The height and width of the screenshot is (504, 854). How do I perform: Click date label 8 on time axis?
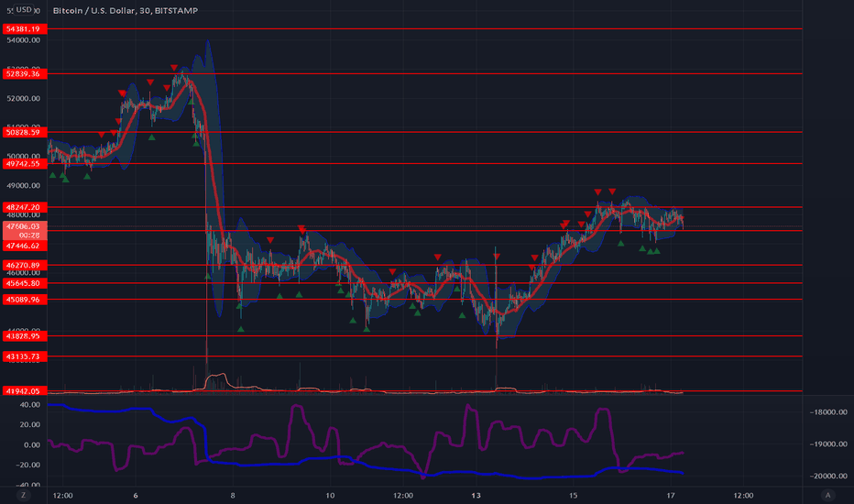click(x=233, y=495)
